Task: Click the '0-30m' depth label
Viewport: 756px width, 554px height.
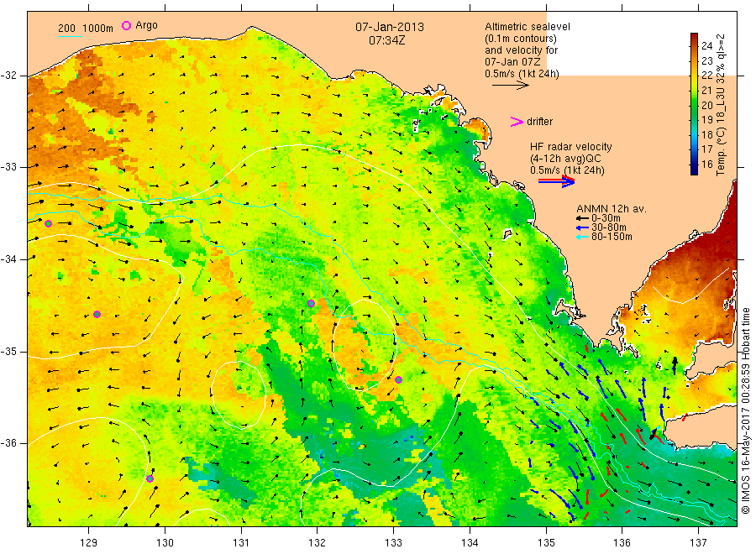Action: pyautogui.click(x=606, y=219)
